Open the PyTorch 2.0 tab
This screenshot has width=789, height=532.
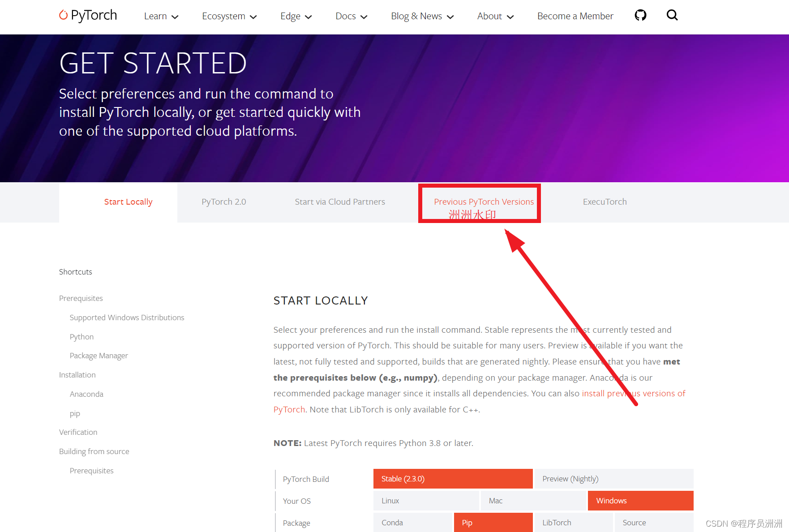[x=224, y=202]
